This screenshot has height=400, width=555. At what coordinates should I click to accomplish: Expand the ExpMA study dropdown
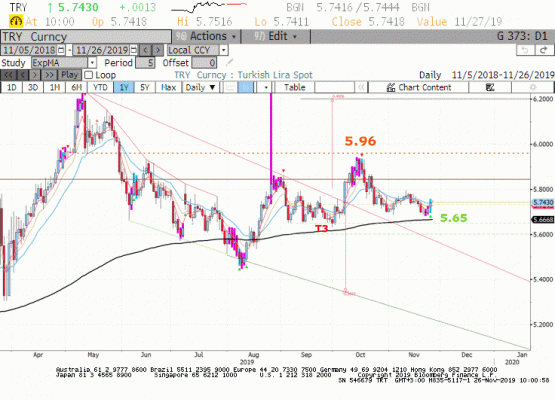point(92,63)
